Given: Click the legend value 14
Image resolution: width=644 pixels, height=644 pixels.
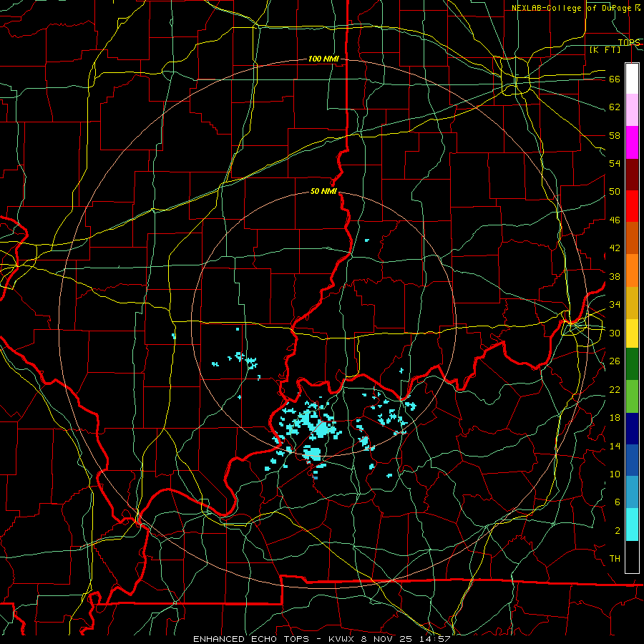Looking at the screenshot, I should coord(615,446).
